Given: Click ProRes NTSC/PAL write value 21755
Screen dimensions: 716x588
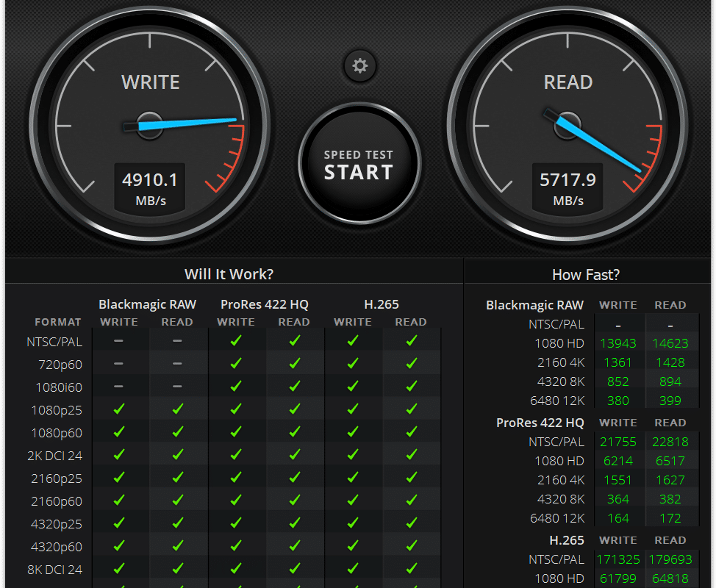Looking at the screenshot, I should pos(617,442).
